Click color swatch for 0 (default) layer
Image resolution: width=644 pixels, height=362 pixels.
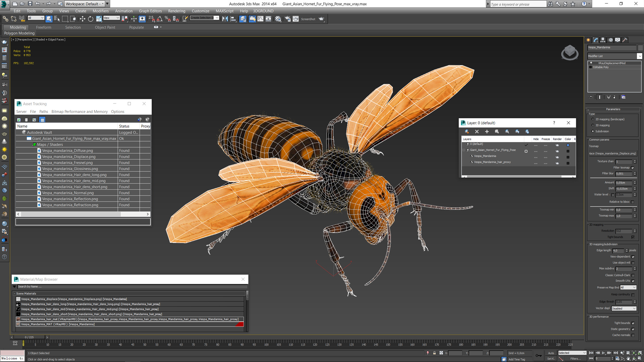568,145
